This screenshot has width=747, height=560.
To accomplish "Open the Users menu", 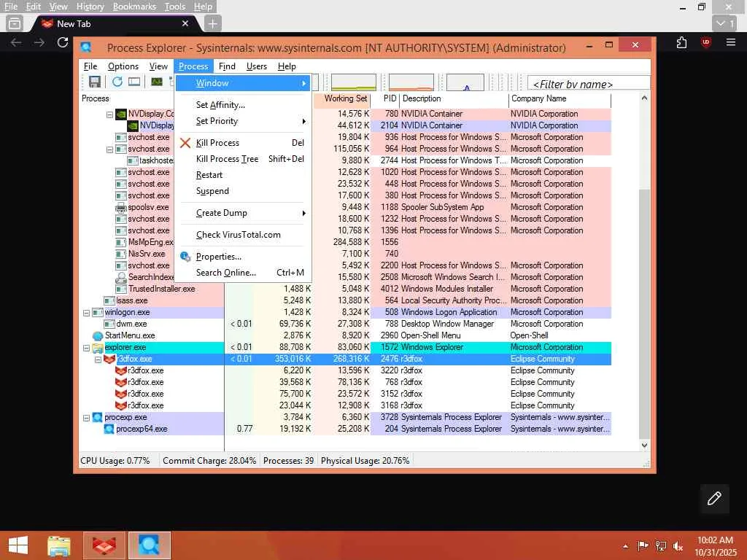I will (x=256, y=66).
